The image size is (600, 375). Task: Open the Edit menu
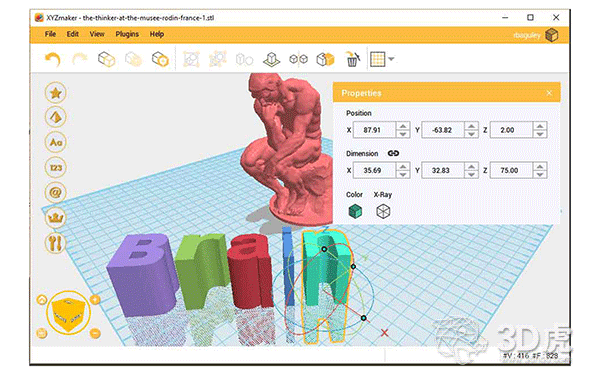coord(73,34)
